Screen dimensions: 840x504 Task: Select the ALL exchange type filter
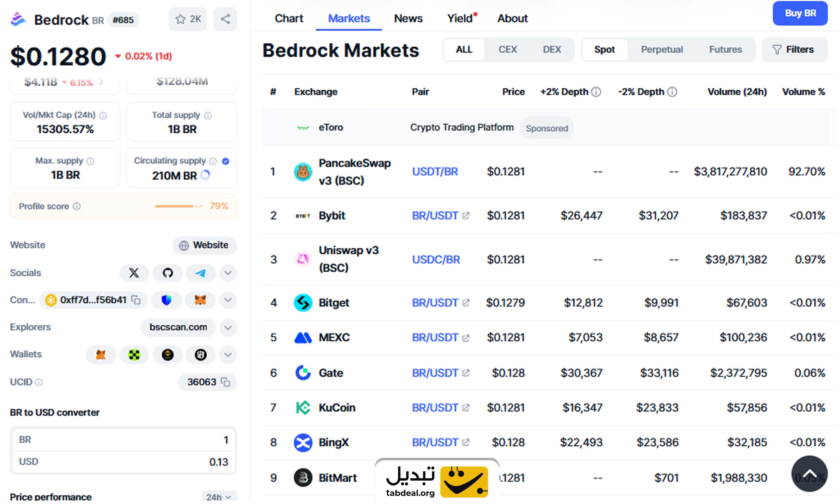(464, 50)
